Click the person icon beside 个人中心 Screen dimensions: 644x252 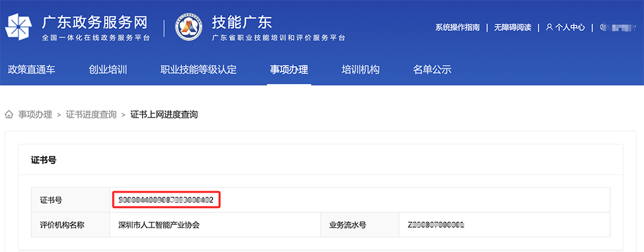click(549, 27)
